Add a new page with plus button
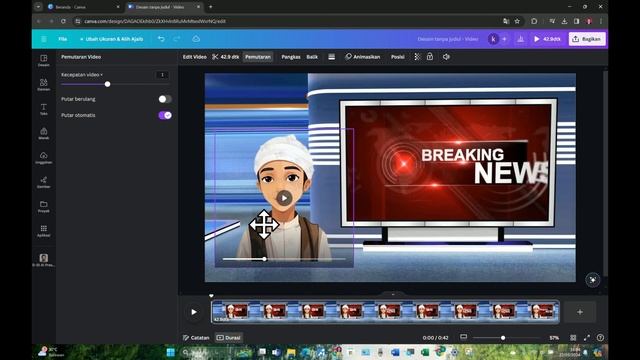This screenshot has height=360, width=640. (580, 312)
